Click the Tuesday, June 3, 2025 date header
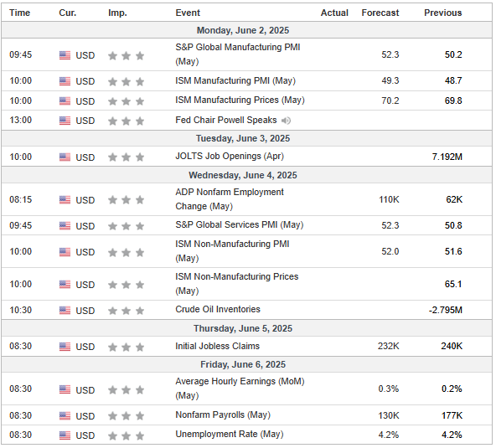Image resolution: width=496 pixels, height=448 pixels. point(243,138)
